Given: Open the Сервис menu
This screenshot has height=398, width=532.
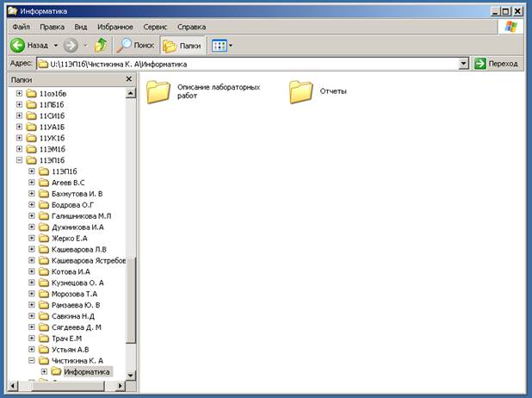Looking at the screenshot, I should click(155, 26).
